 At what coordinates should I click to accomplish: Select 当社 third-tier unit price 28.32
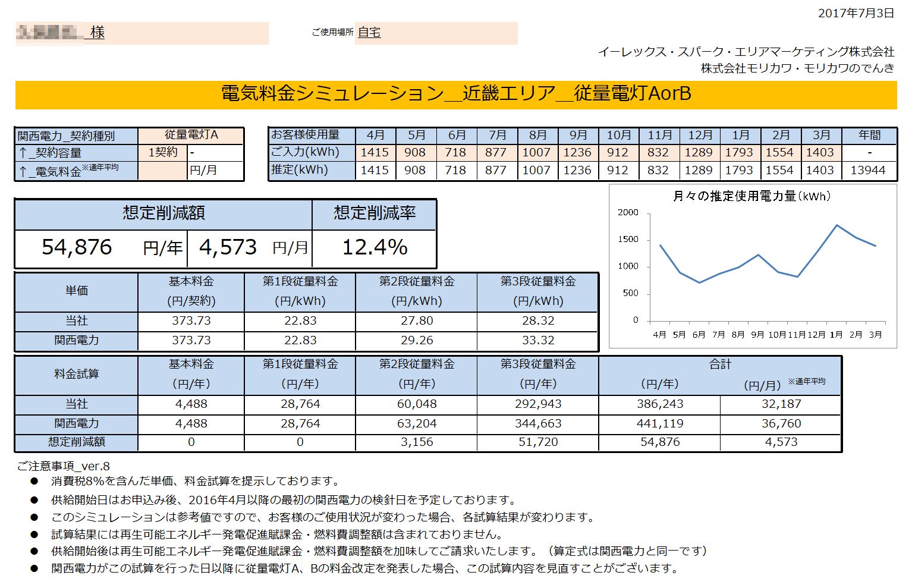click(538, 321)
